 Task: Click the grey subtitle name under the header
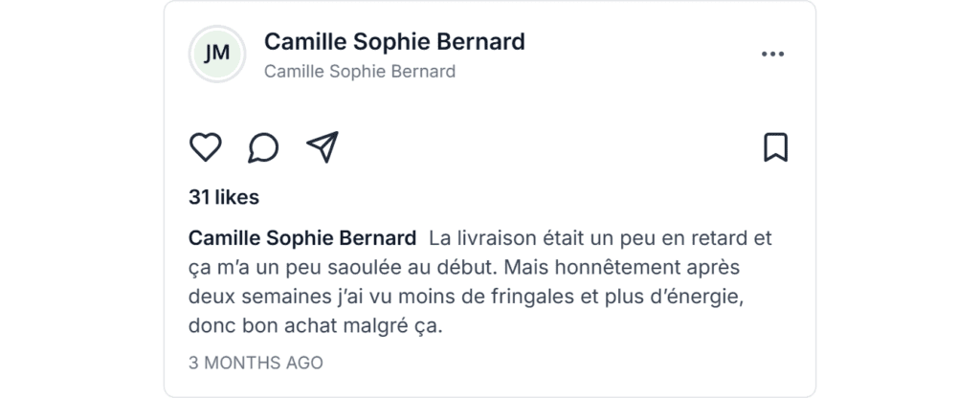click(x=359, y=72)
